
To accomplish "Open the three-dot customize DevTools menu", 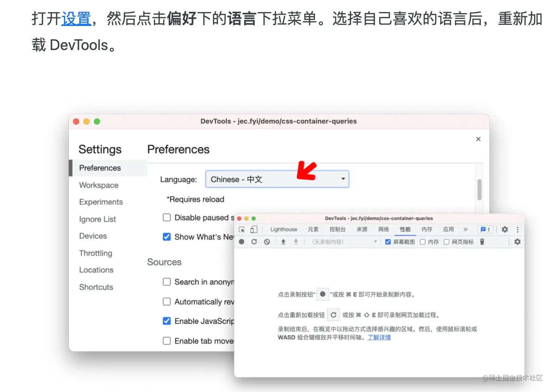I will (x=518, y=229).
